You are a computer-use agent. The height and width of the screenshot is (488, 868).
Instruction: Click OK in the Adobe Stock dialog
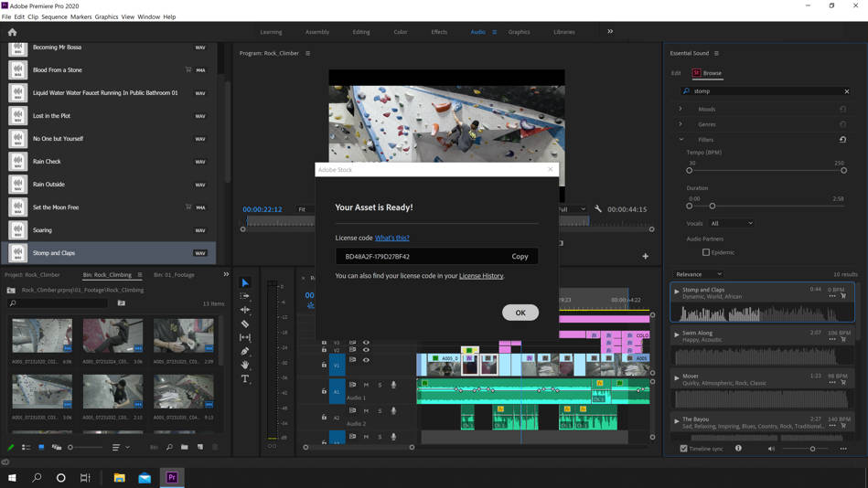click(x=520, y=313)
